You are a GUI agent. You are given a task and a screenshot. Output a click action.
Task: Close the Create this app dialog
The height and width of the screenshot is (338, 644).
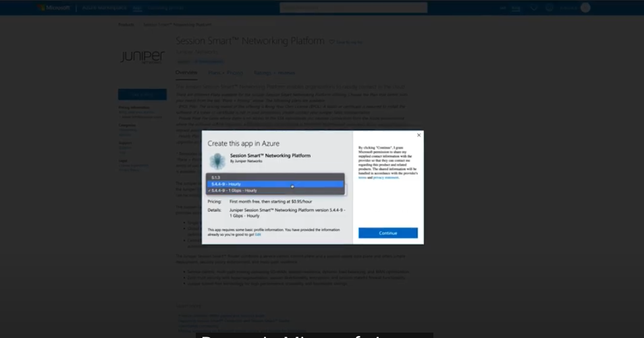tap(419, 135)
